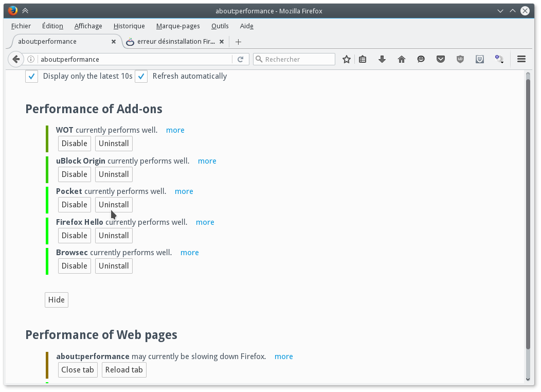541x392 pixels.
Task: Open the hamburger menu icon
Action: (x=521, y=59)
